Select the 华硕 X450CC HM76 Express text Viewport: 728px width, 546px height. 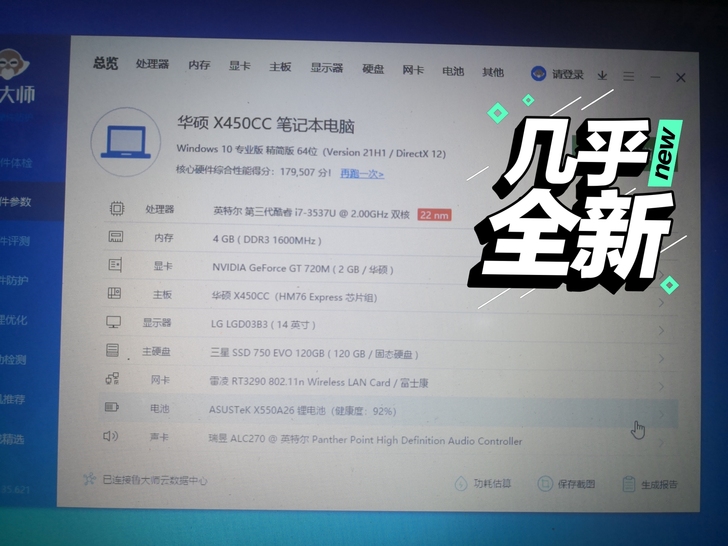pos(294,297)
